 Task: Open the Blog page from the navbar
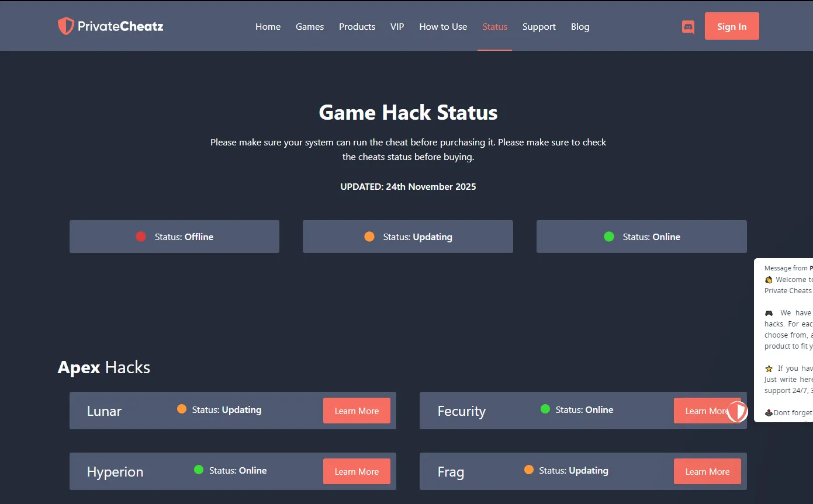(x=580, y=26)
